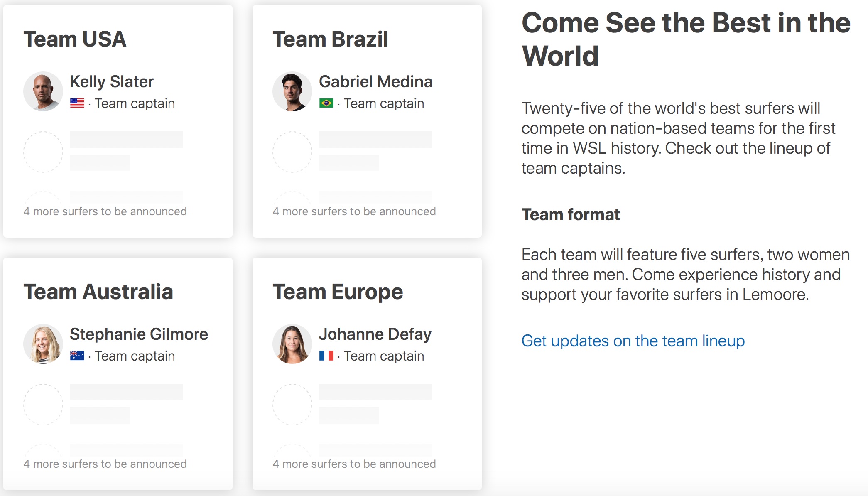Image resolution: width=868 pixels, height=496 pixels.
Task: Click Stephanie Gilmore's profile photo
Action: 43,344
